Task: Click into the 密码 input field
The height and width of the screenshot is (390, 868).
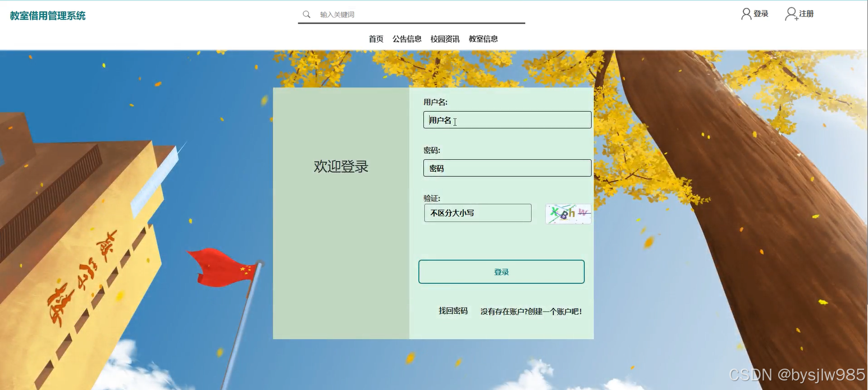Action: pyautogui.click(x=508, y=168)
